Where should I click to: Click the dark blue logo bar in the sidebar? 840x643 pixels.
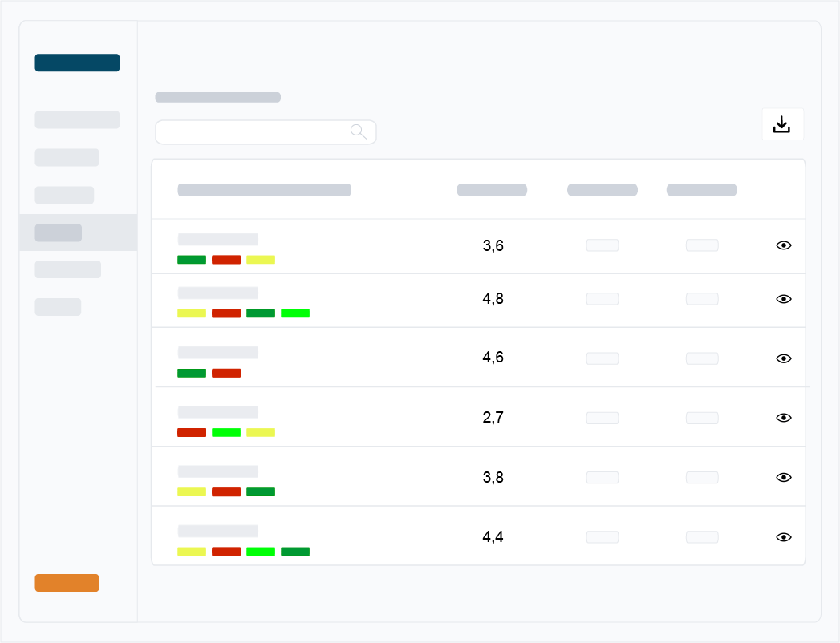(x=77, y=63)
